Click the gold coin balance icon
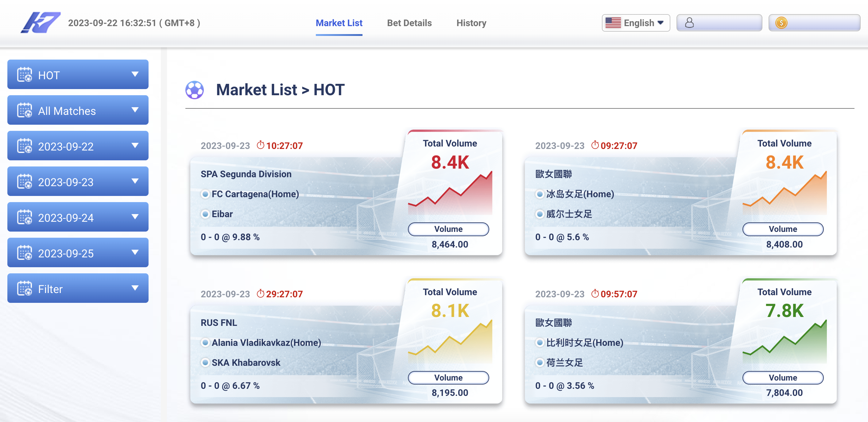Image resolution: width=868 pixels, height=422 pixels. point(781,23)
